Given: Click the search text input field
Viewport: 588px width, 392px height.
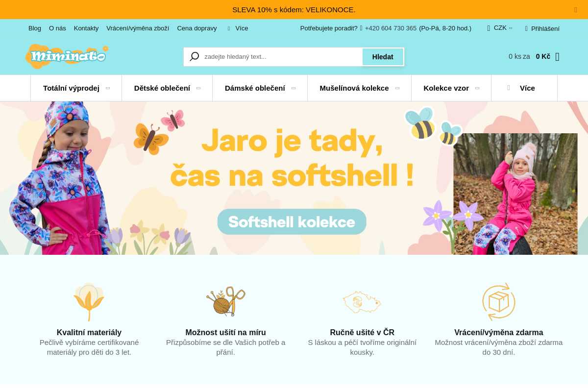Looking at the screenshot, I should coord(282,57).
